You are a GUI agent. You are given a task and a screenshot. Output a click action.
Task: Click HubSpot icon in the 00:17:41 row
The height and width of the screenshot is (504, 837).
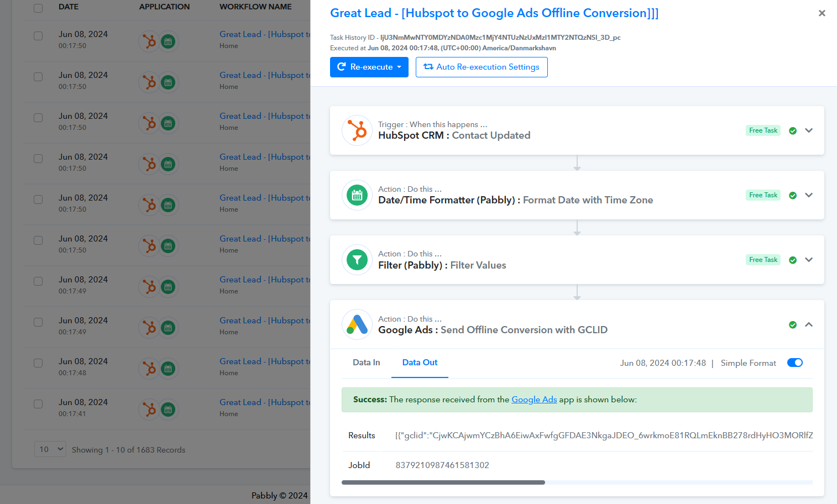149,410
